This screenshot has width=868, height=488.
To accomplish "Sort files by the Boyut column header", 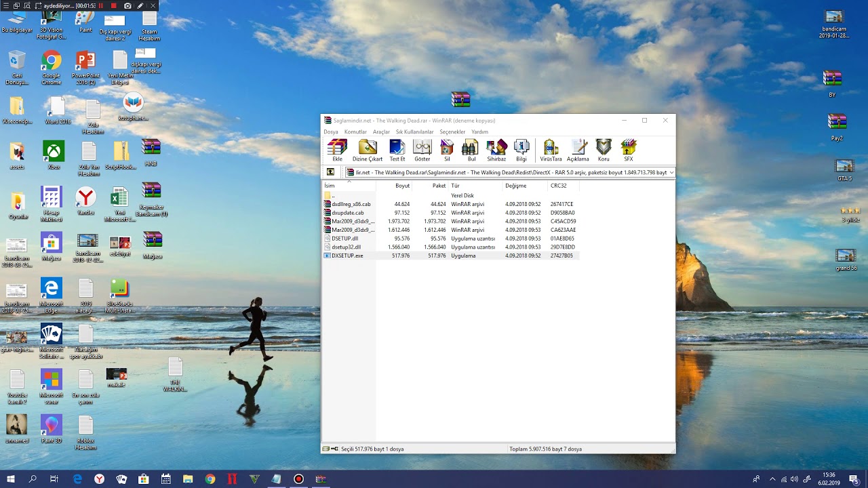I will click(394, 186).
